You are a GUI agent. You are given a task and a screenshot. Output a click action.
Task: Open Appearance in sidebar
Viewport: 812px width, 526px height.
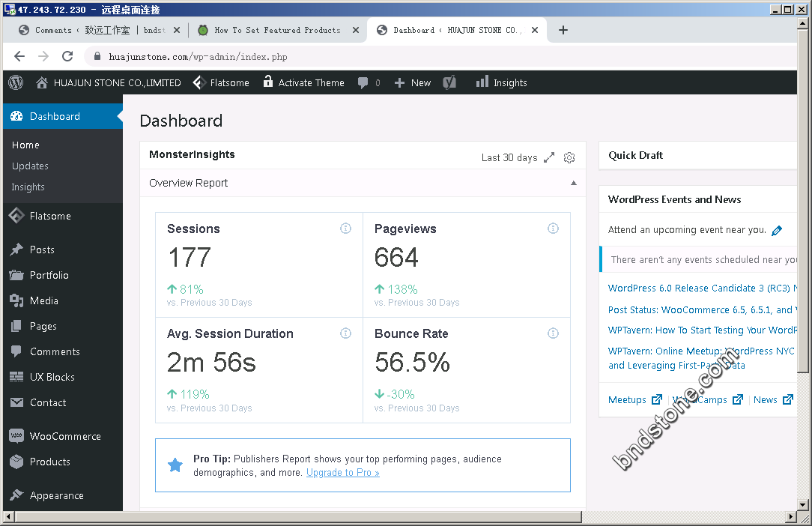[x=63, y=495]
